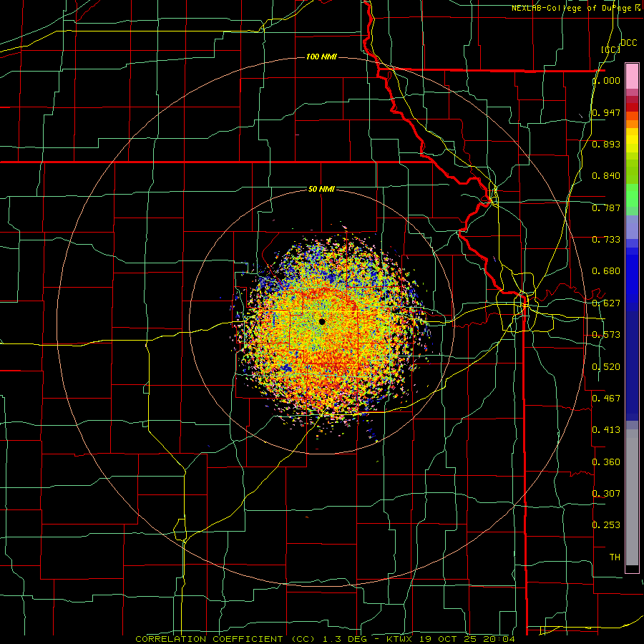Click the bright green color bar segment
This screenshot has height=644, width=644.
632,195
